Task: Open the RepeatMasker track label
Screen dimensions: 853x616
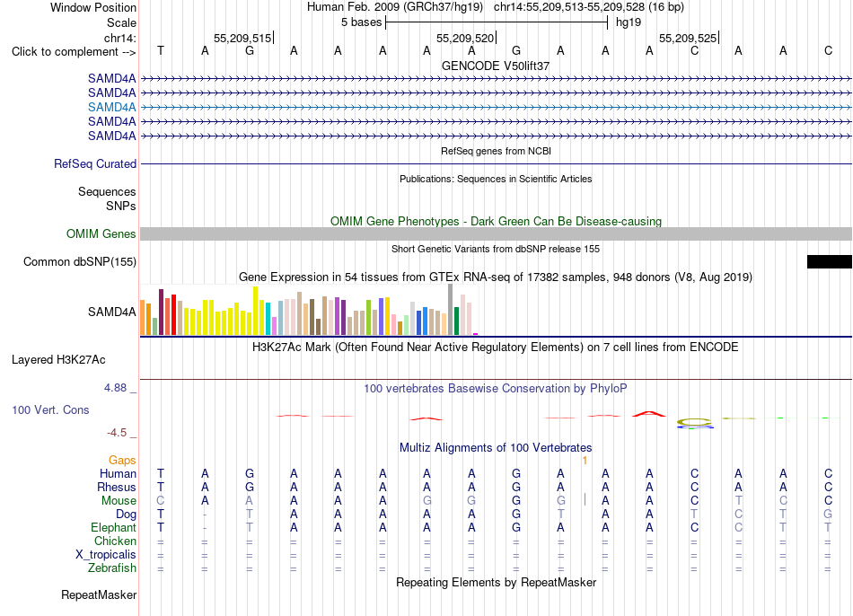Action: click(x=99, y=595)
